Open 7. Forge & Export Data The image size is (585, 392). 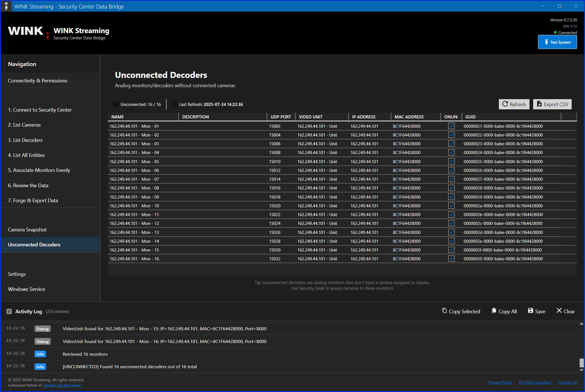pyautogui.click(x=50, y=201)
